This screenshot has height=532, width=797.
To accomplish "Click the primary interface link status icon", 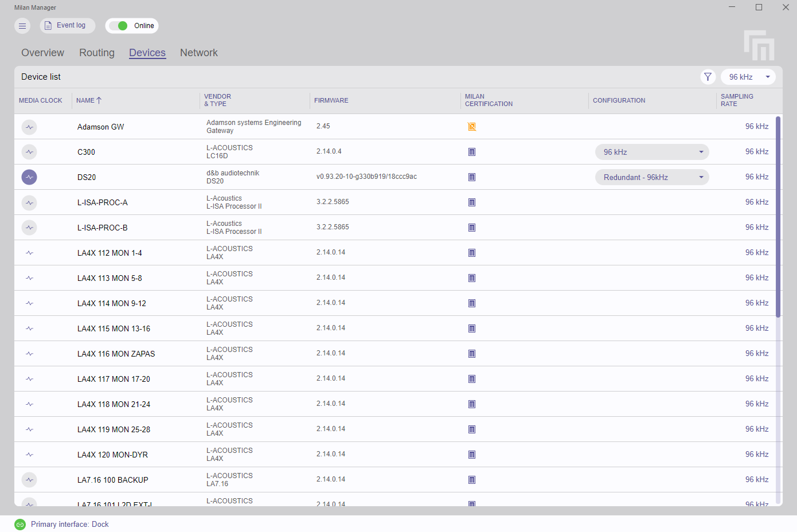I will [20, 525].
